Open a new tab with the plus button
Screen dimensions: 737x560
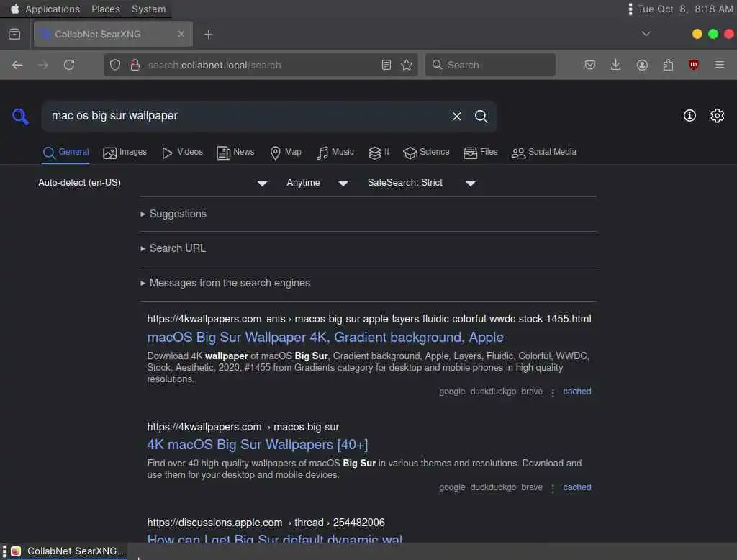point(209,35)
